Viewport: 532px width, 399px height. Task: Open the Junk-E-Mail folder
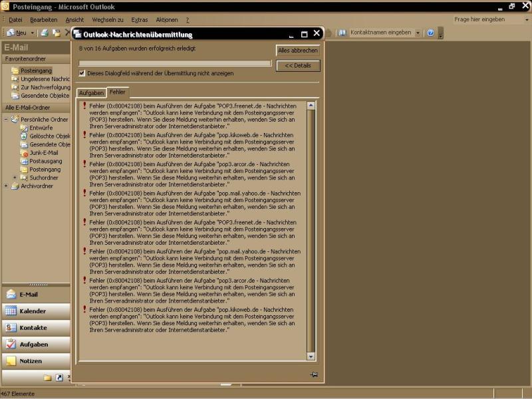[x=44, y=153]
